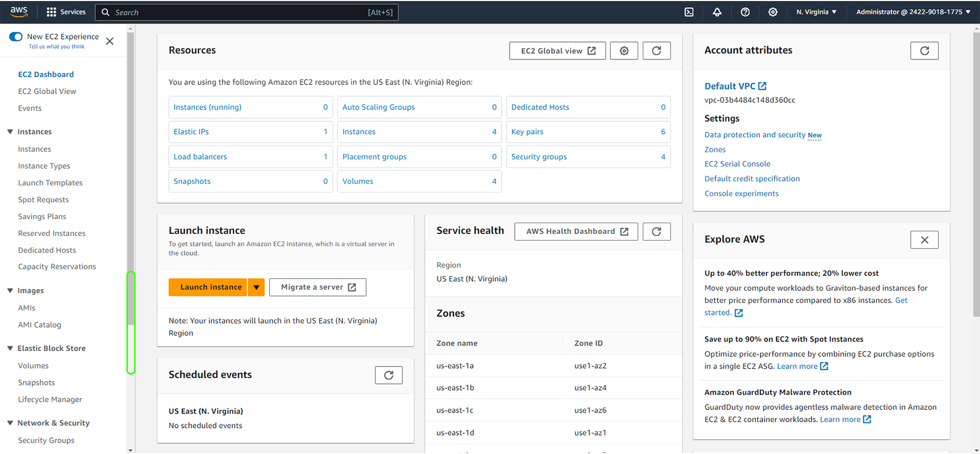The width and height of the screenshot is (980, 454).
Task: Select use1-az4 zone ID
Action: coord(590,388)
